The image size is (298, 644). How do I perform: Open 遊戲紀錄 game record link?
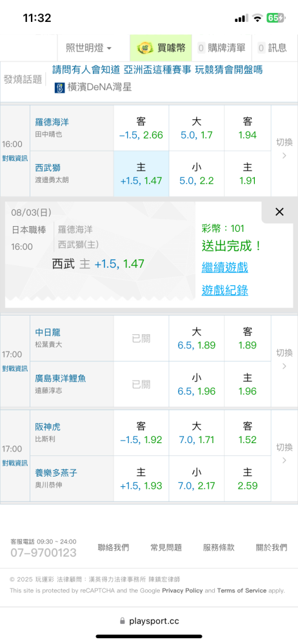click(224, 290)
